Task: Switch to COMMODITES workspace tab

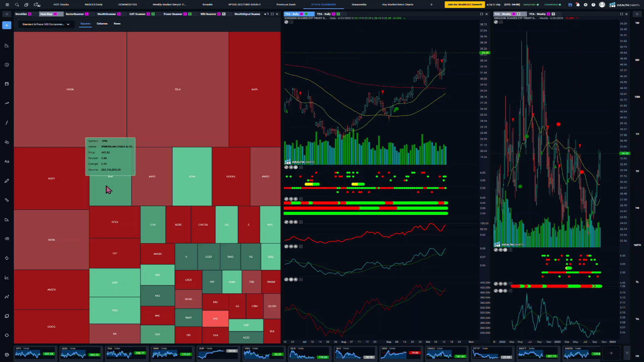Action: pos(127,5)
